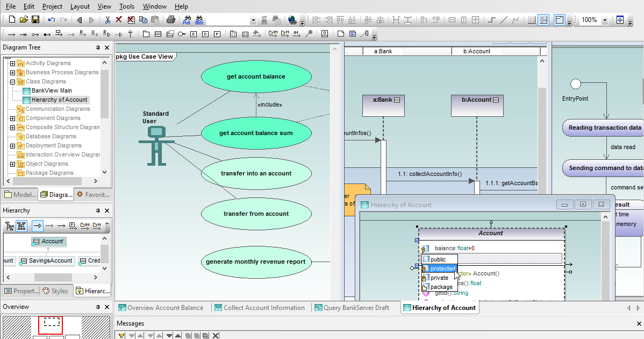644x339 pixels.
Task: Open the Tools menu
Action: [126, 6]
